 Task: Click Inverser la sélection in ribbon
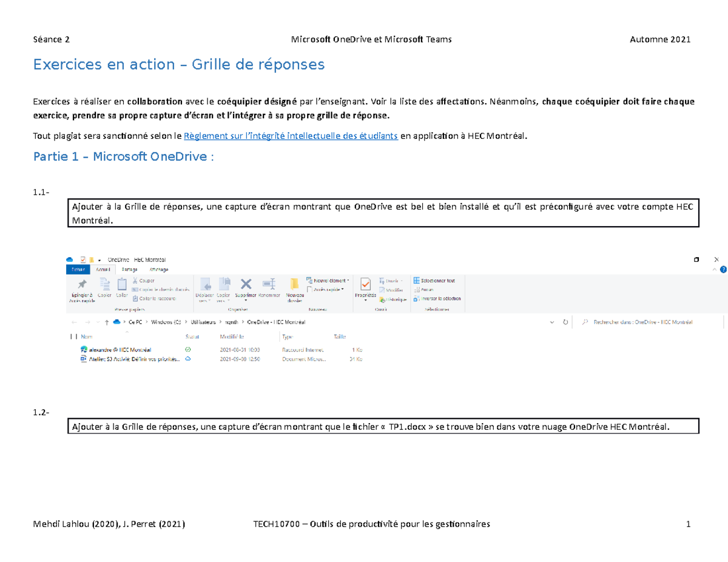(x=437, y=298)
